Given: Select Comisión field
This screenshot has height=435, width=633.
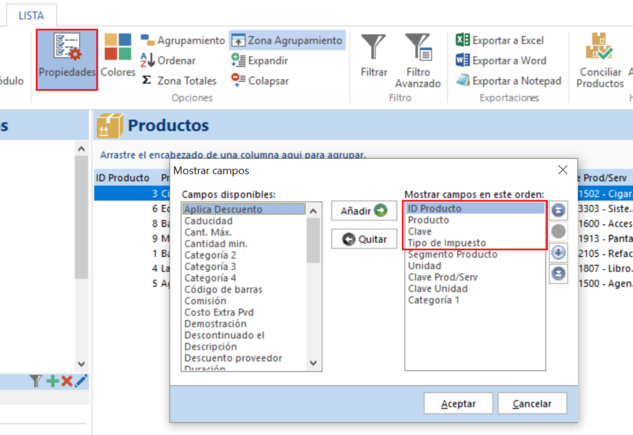Looking at the screenshot, I should tap(244, 301).
